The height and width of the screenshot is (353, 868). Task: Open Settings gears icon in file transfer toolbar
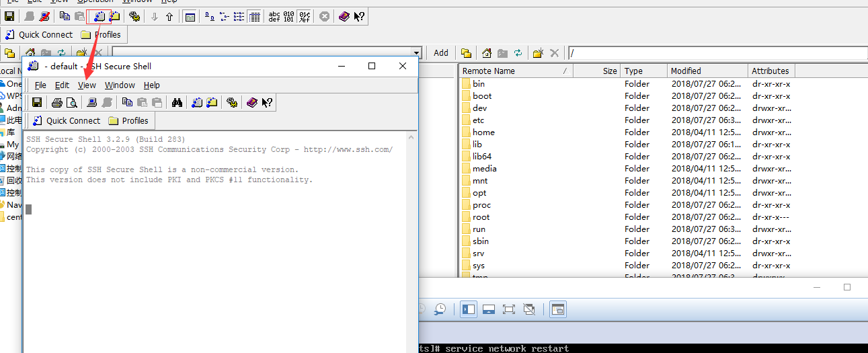point(134,16)
